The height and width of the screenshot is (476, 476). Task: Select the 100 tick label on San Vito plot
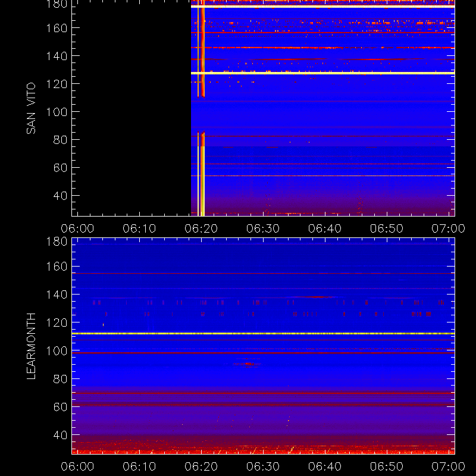[57, 112]
